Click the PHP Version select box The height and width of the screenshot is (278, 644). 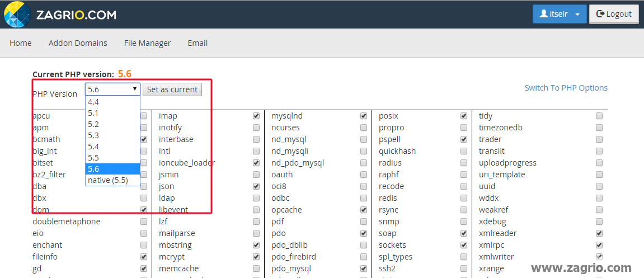tap(112, 89)
